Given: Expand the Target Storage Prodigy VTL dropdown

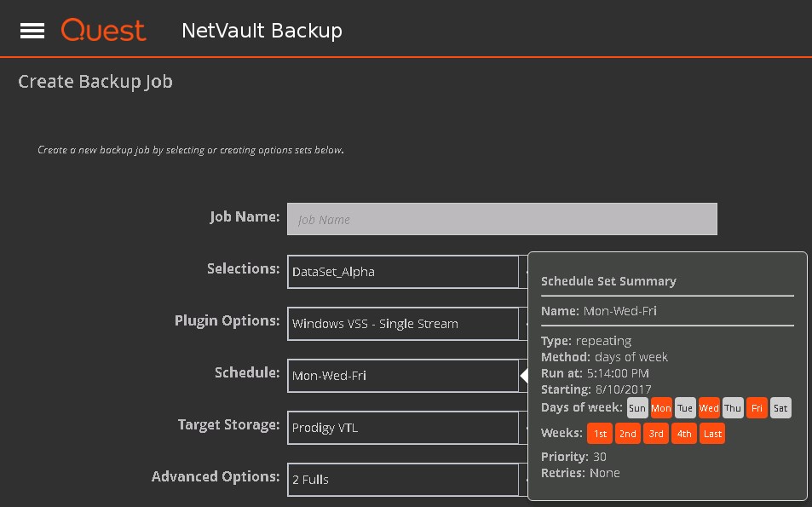Looking at the screenshot, I should [403, 428].
